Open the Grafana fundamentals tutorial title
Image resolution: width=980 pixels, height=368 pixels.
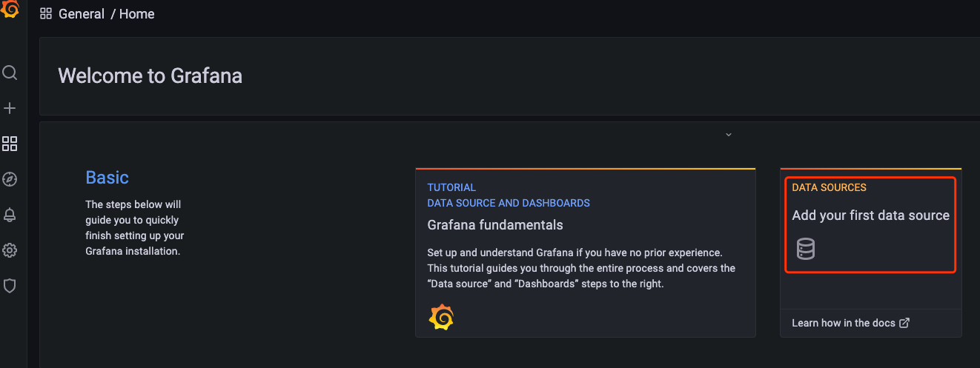point(495,225)
